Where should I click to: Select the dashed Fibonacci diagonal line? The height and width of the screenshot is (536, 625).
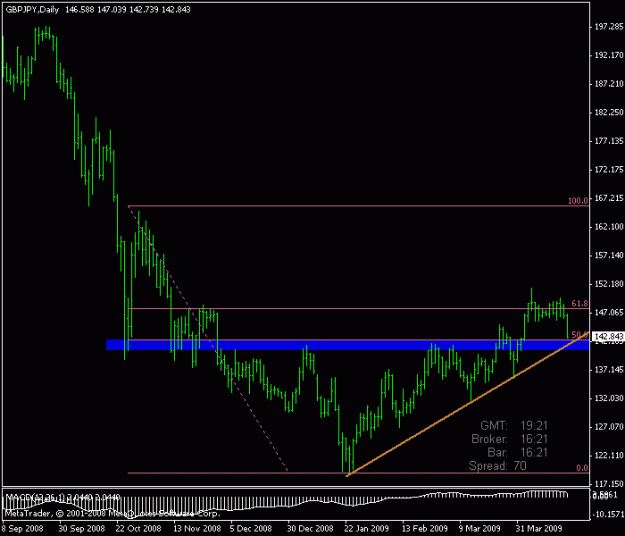coord(208,339)
